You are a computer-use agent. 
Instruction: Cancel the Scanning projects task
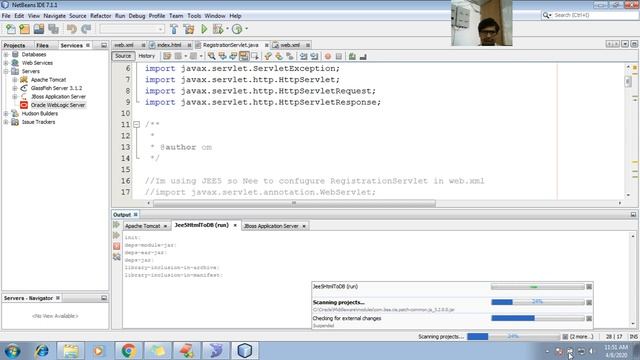[589, 302]
